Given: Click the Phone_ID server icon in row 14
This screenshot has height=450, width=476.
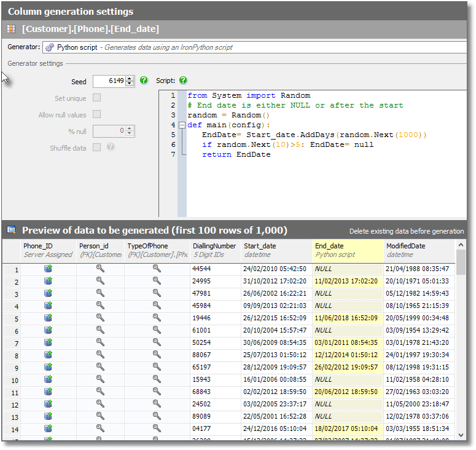Looking at the screenshot, I should click(49, 428).
